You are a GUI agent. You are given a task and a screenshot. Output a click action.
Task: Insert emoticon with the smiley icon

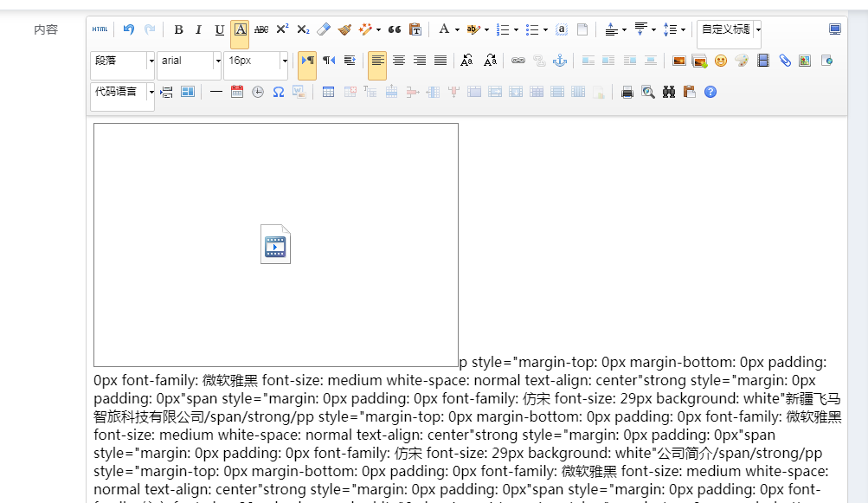[x=720, y=61]
